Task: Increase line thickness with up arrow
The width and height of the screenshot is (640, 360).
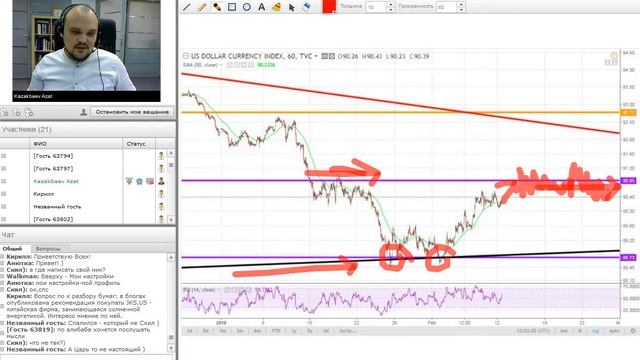Action: 391,4
